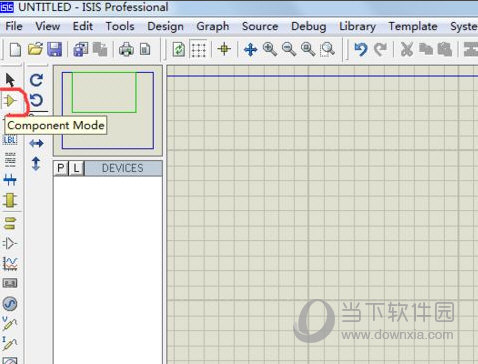Click the blue Pan (center at cursor) icon

click(x=250, y=50)
